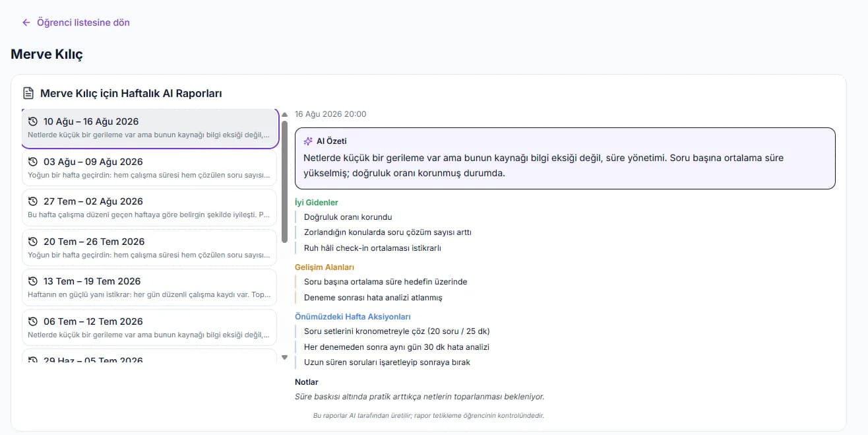Open the 20 Tem – 26 Tem 2026 report

coord(149,248)
